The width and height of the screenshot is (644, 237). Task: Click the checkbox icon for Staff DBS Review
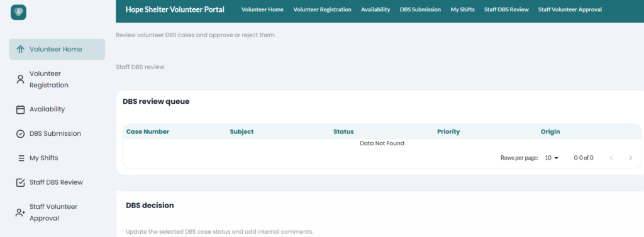coord(20,182)
